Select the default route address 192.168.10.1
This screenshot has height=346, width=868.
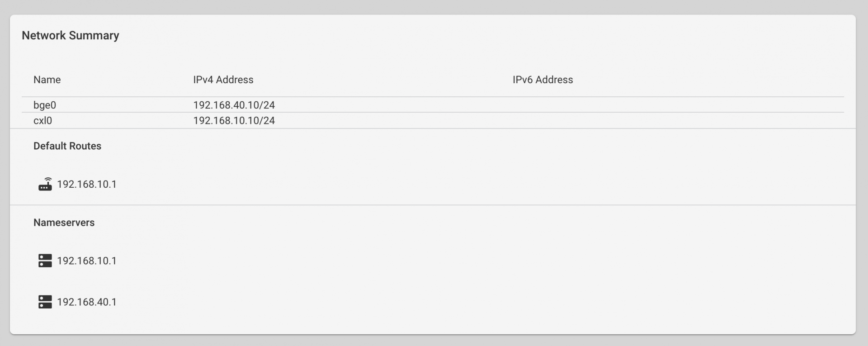87,184
